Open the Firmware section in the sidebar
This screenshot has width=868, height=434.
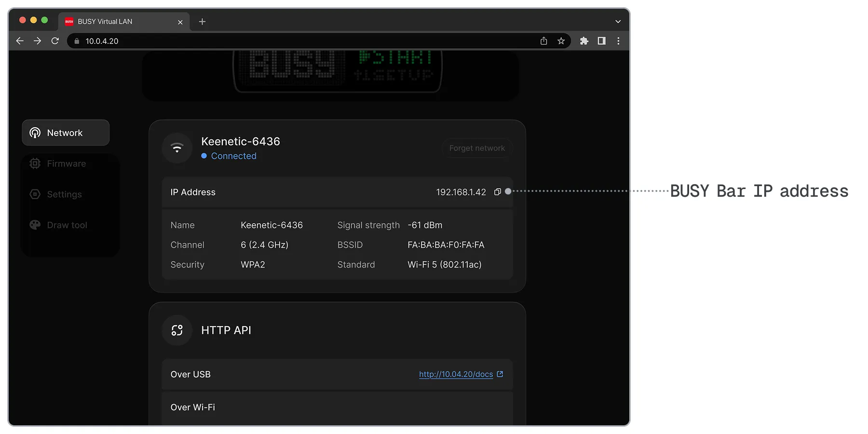click(66, 163)
